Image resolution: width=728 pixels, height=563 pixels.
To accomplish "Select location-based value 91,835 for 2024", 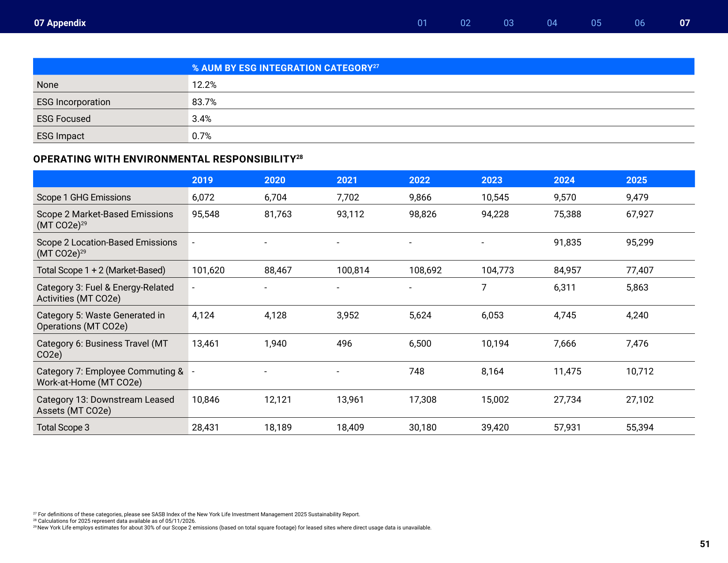I will click(567, 242).
